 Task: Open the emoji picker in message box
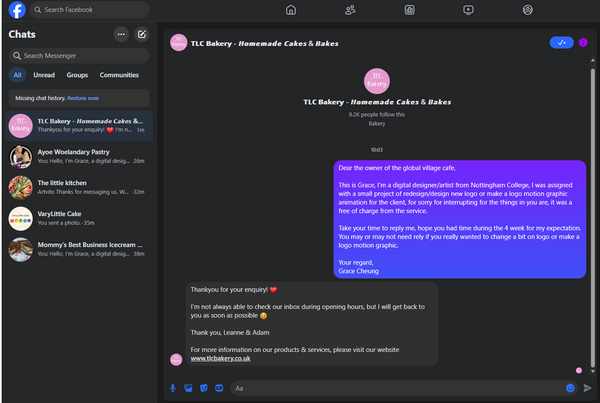pos(570,388)
